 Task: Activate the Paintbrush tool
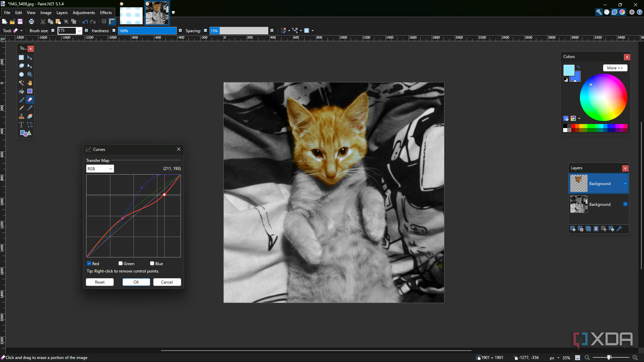coord(21,100)
